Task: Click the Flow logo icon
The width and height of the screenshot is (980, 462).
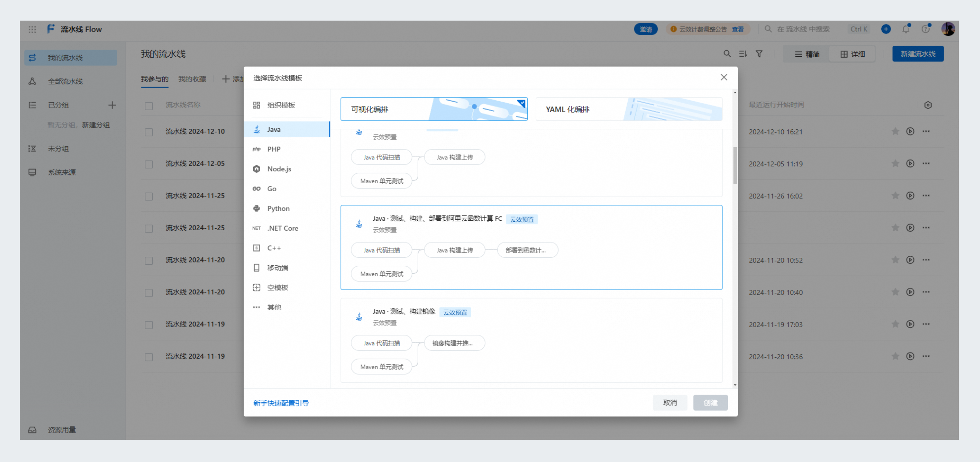Action: (51, 29)
